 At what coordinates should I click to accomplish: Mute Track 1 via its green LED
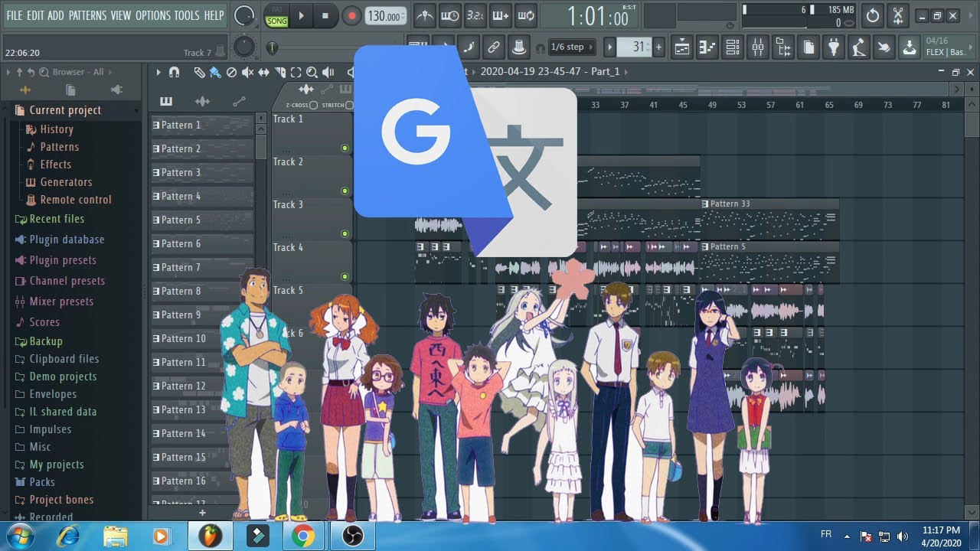[345, 148]
